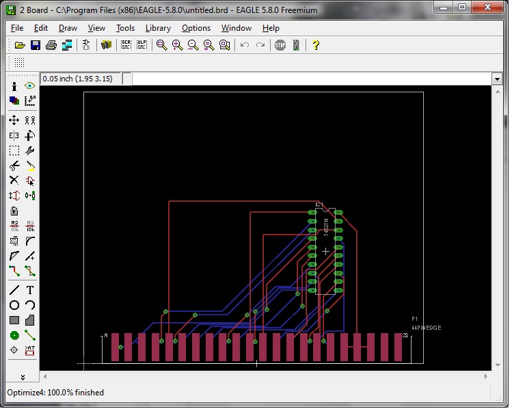The height and width of the screenshot is (420, 525).
Task: Print the board with the printer icon
Action: 51,45
